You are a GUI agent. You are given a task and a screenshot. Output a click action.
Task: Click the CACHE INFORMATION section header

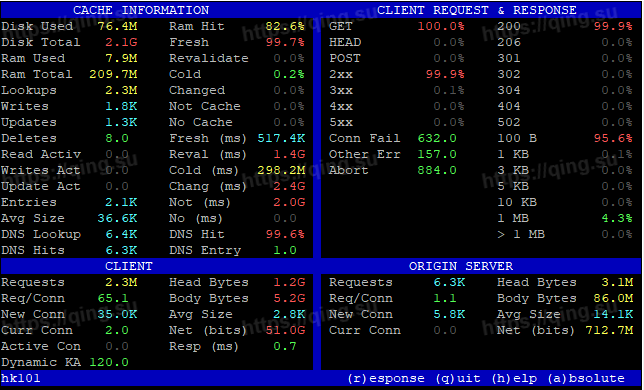click(141, 10)
